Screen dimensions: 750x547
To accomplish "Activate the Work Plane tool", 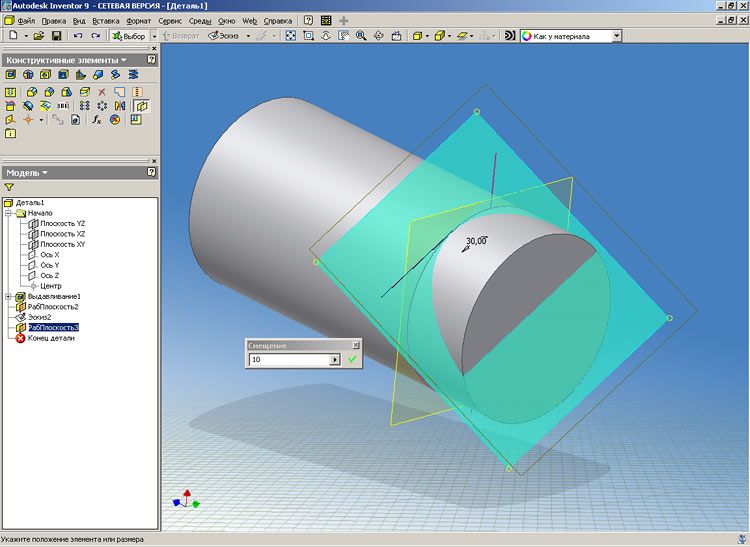I will pos(142,106).
